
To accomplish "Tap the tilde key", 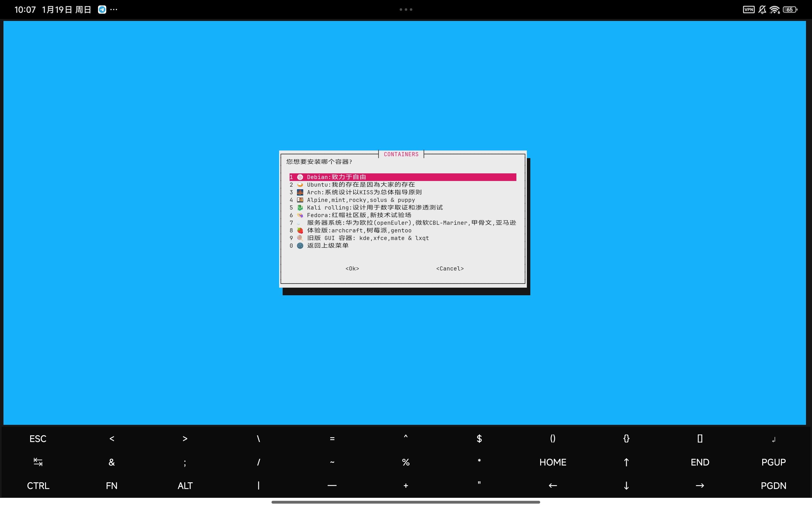I will coord(332,462).
